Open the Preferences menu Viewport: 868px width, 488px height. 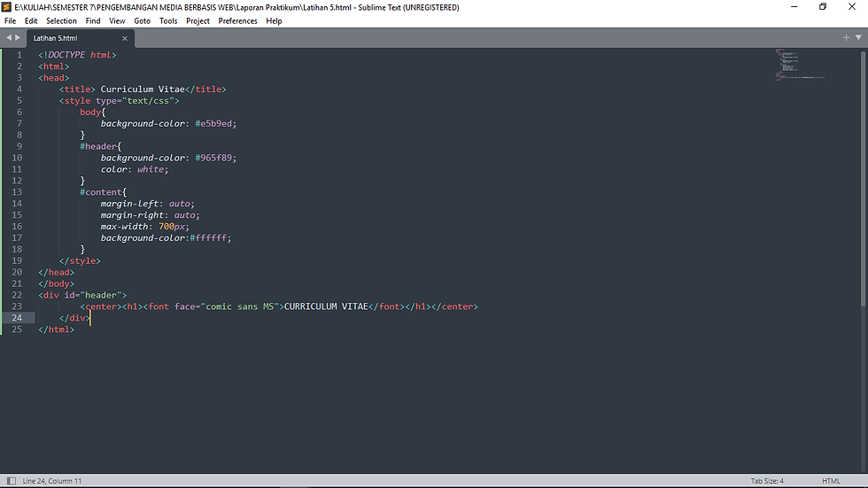(238, 21)
